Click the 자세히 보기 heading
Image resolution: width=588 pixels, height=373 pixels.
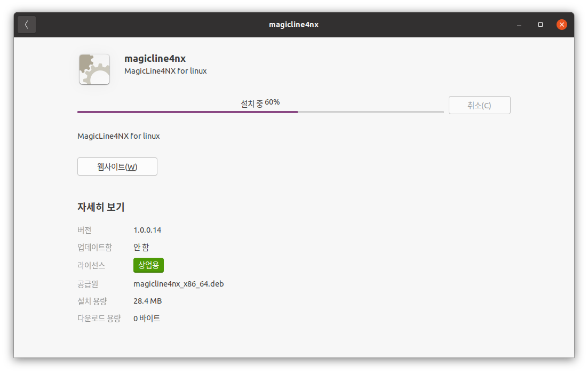(101, 207)
